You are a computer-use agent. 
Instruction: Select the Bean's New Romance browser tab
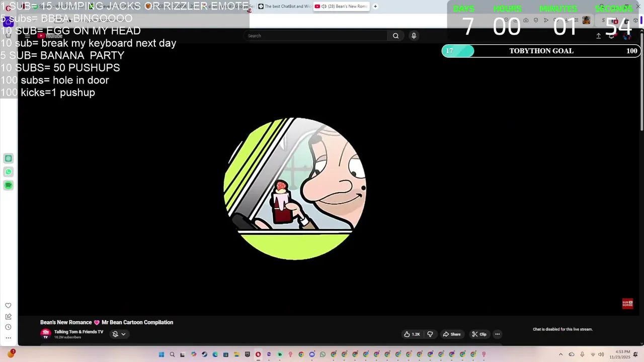coord(342,7)
